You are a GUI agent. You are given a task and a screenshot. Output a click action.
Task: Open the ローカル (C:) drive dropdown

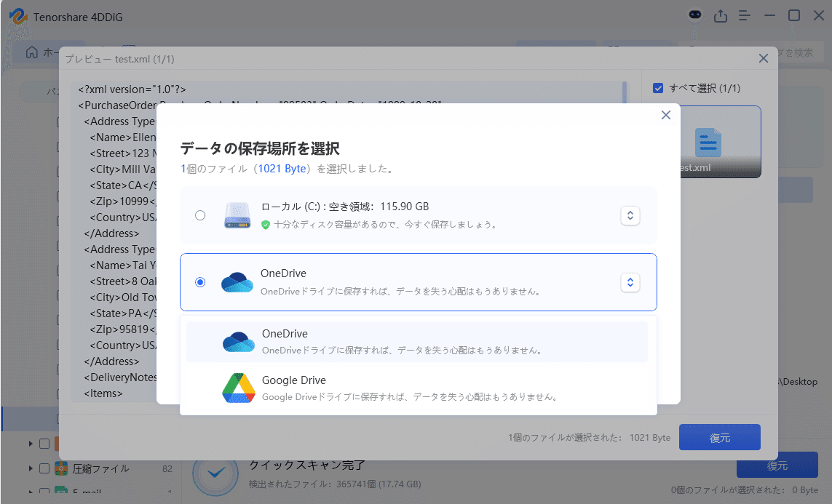[x=630, y=215]
